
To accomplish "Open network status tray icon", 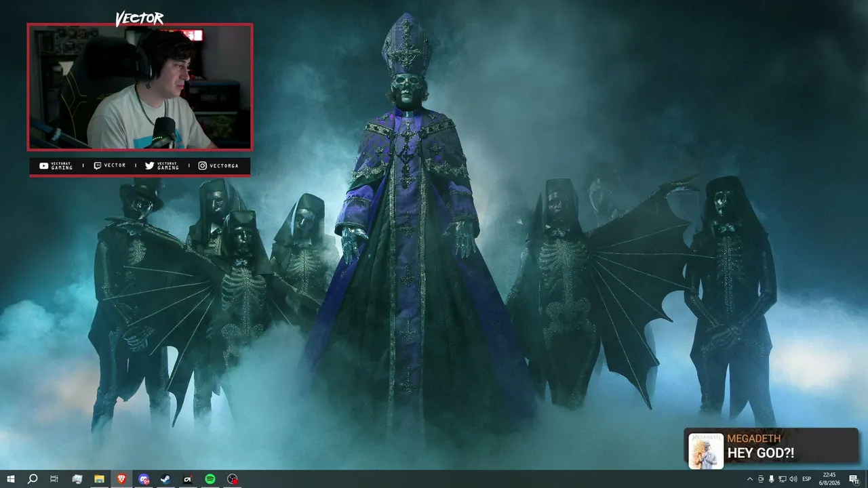I will click(x=783, y=479).
